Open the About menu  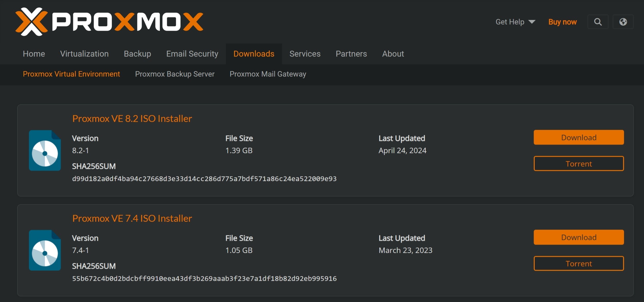pyautogui.click(x=393, y=54)
